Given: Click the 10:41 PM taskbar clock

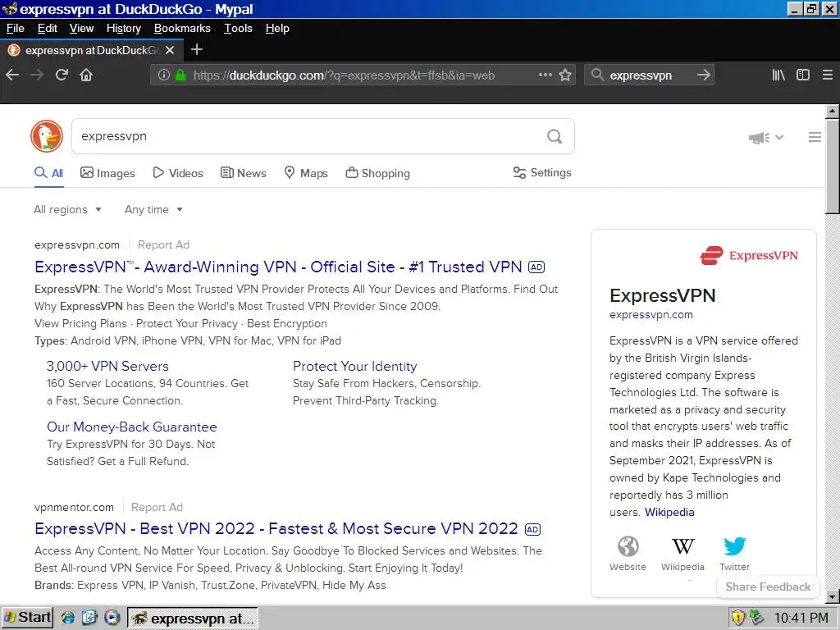Looking at the screenshot, I should (801, 619).
